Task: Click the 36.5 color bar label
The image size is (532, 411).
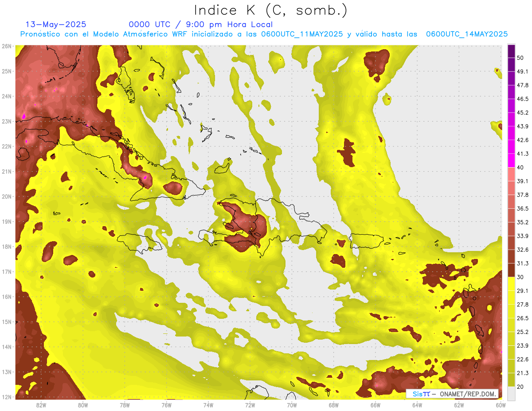Action: point(523,208)
